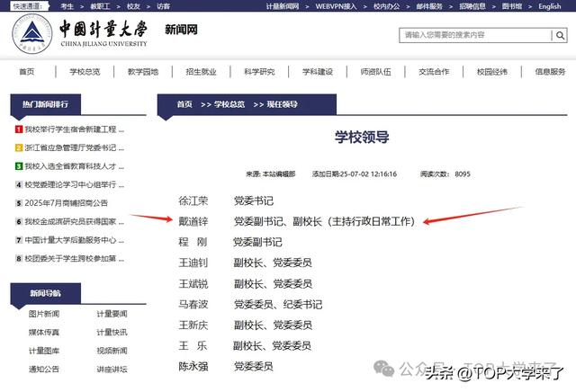Open the 视频新闻 category
Viewport: 576px width, 392px height.
[112, 351]
